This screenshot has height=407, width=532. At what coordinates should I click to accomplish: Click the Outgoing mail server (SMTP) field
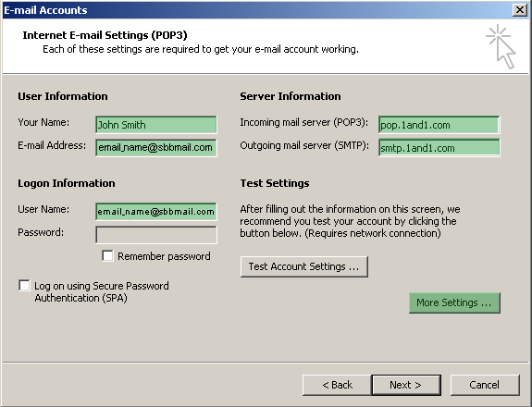click(439, 148)
